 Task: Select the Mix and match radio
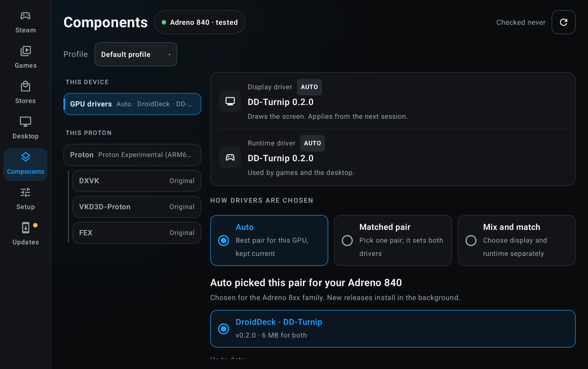pos(471,241)
